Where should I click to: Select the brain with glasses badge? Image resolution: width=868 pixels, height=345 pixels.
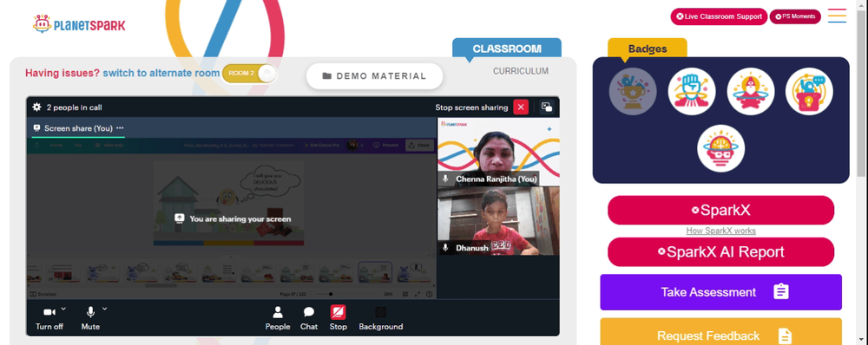[x=720, y=148]
